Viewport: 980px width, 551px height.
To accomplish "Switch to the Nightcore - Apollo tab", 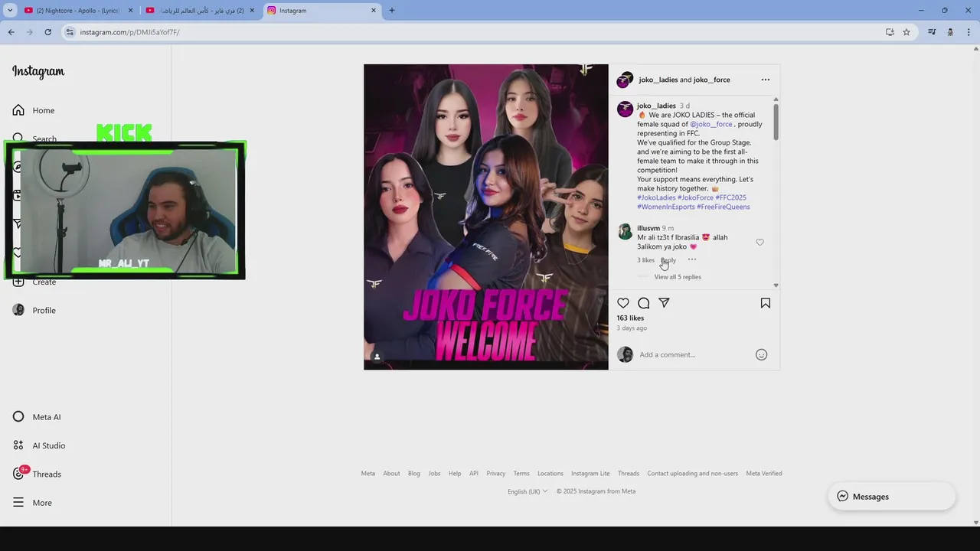I will tap(78, 10).
